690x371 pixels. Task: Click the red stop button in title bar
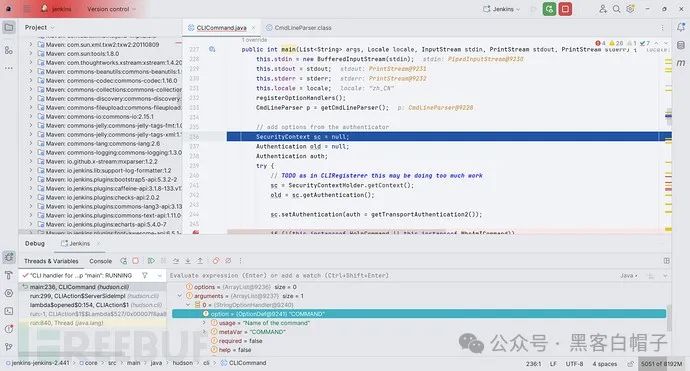[x=565, y=9]
